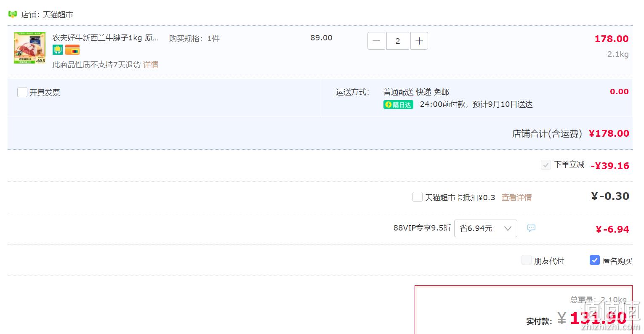644x334 pixels.
Task: Click the store total ¥178.00
Action: tap(609, 133)
